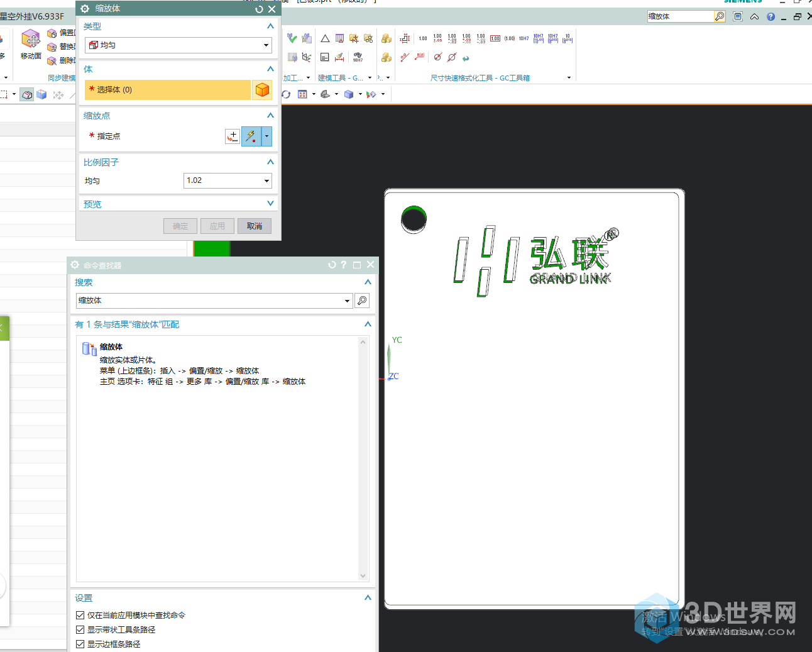Click the 缩放体 result icon in the list
The image size is (812, 652).
89,348
